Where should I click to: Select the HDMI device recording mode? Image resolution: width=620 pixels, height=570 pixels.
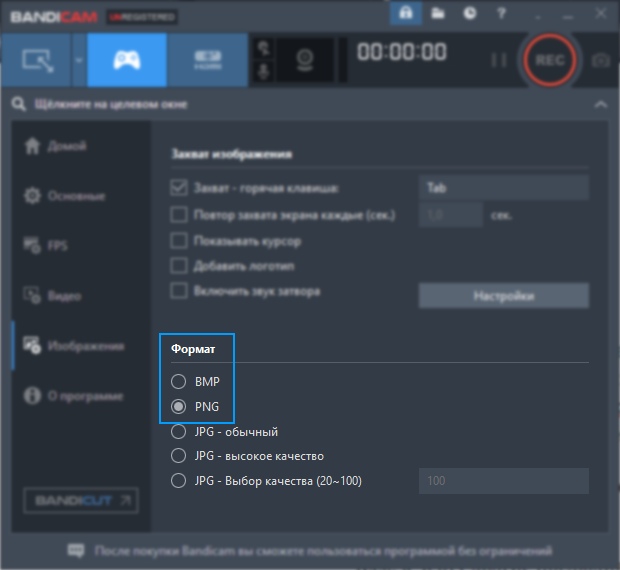(x=207, y=60)
